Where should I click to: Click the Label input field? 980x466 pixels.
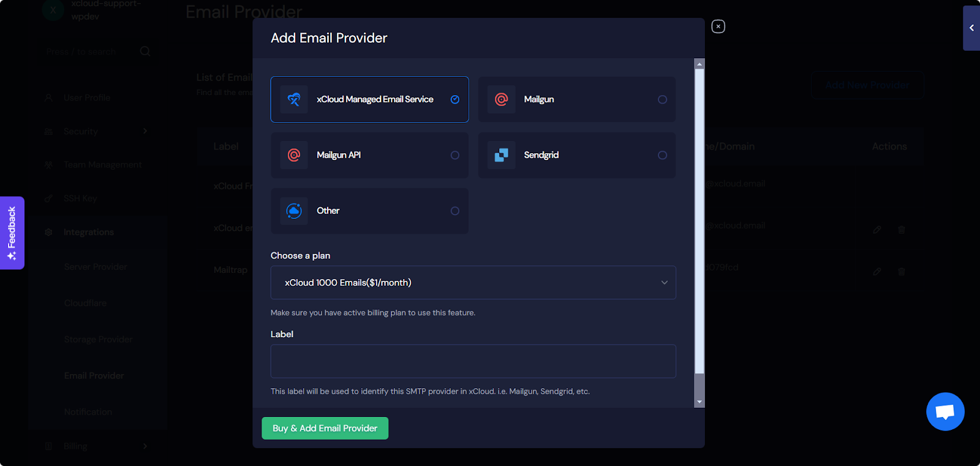tap(473, 361)
